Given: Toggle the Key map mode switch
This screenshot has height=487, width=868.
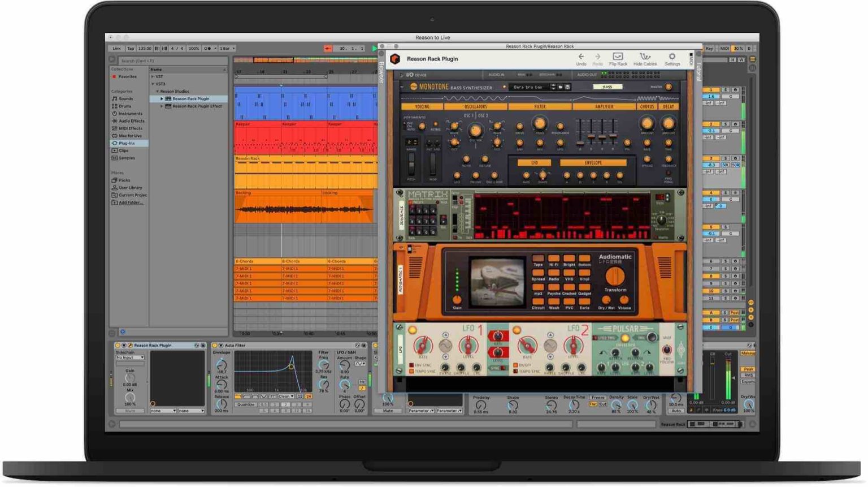Looking at the screenshot, I should tap(709, 49).
